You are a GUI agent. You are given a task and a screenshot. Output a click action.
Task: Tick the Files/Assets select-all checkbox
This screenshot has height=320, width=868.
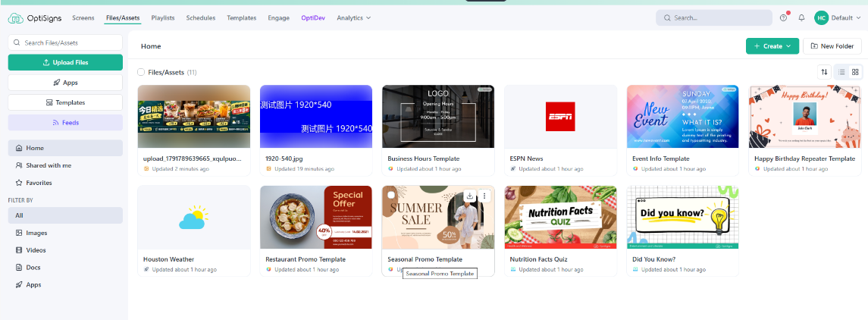click(140, 72)
